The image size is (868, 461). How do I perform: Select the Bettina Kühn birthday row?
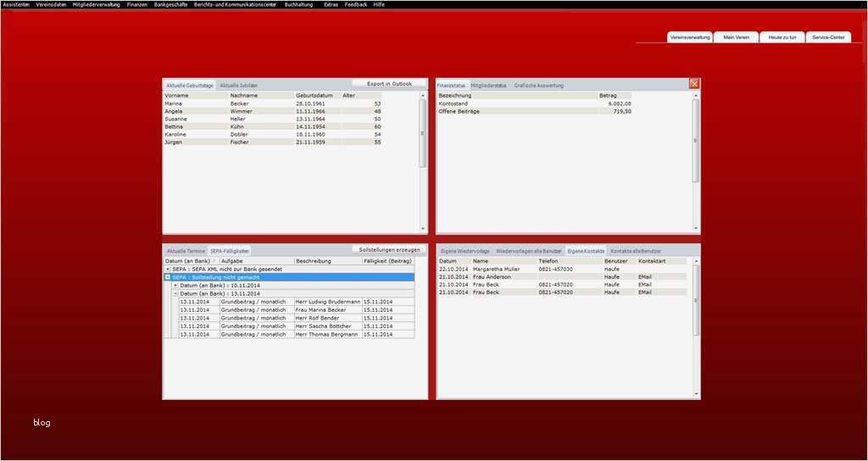coord(273,127)
